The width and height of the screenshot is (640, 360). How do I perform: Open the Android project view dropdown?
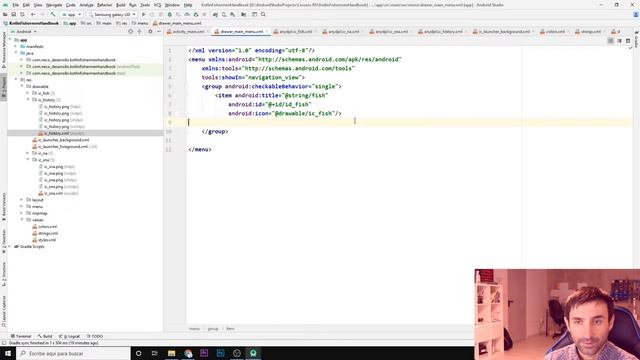(x=24, y=31)
